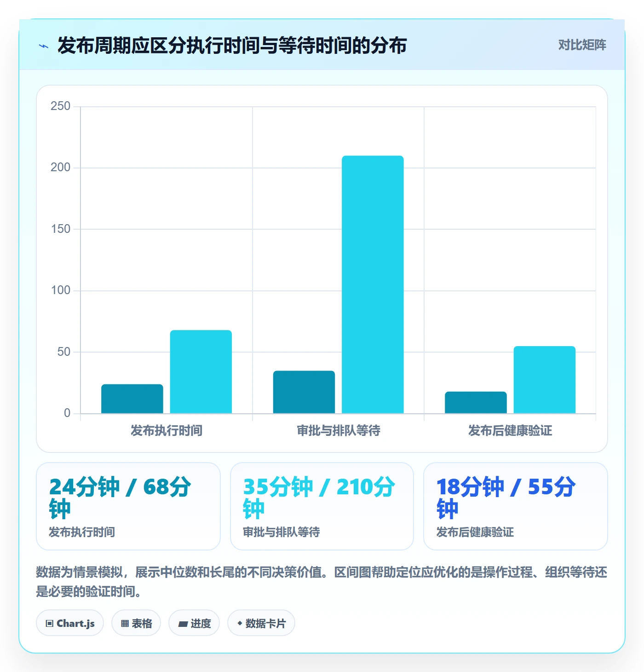Click the 150 y-axis value
The image size is (644, 672).
point(60,229)
